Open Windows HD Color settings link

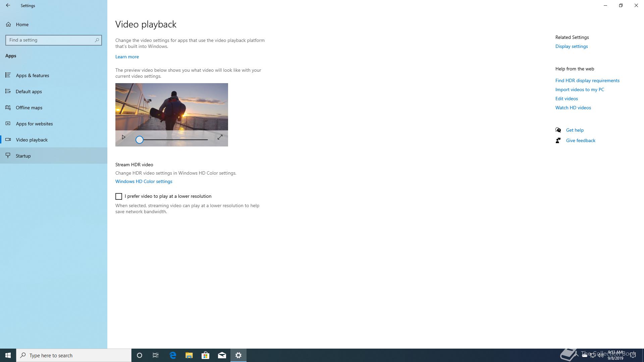pyautogui.click(x=144, y=181)
